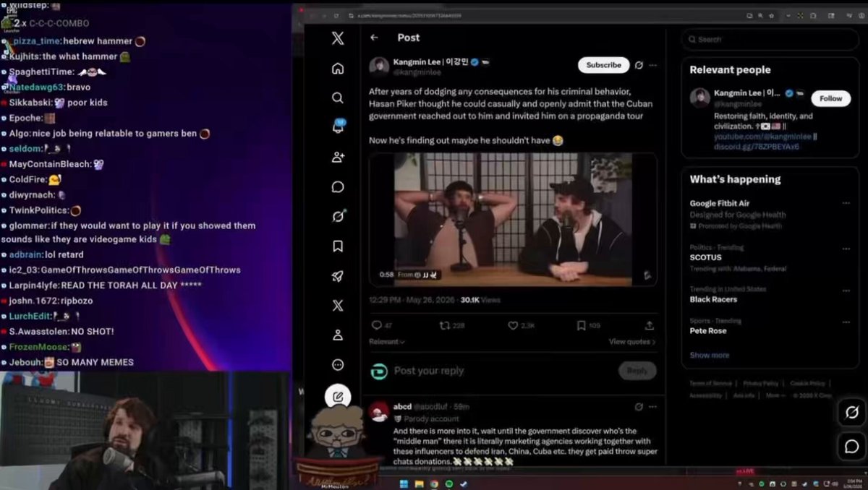
Task: Open the Bookmarks icon in sidebar
Action: pyautogui.click(x=338, y=246)
